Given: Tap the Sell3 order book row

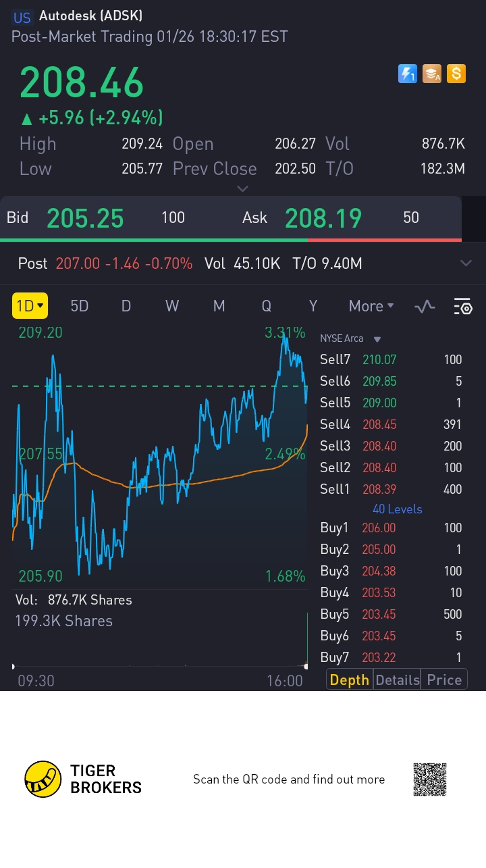Looking at the screenshot, I should pyautogui.click(x=391, y=446).
